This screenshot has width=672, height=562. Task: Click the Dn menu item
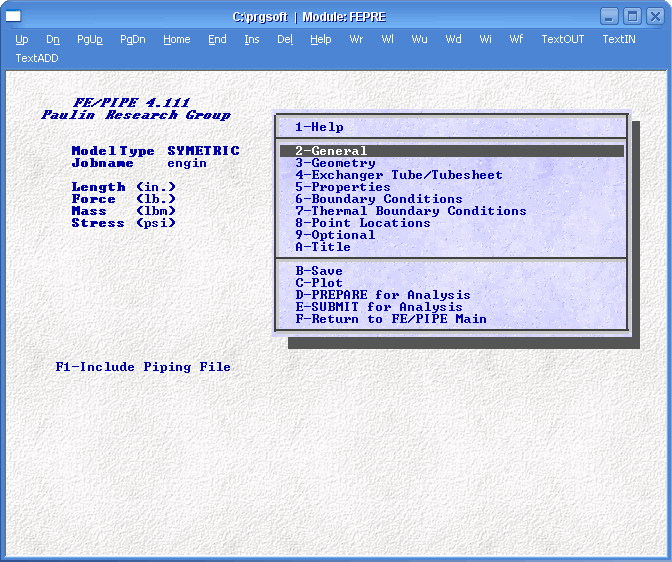53,39
